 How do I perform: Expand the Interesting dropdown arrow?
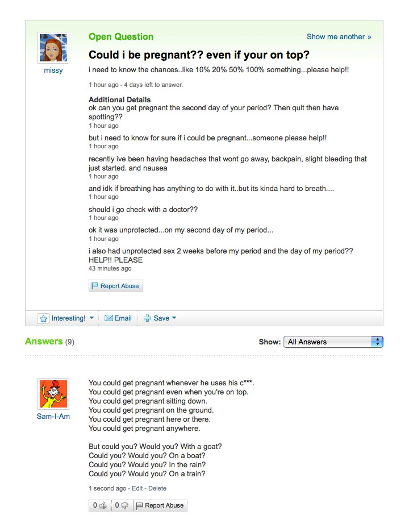point(91,318)
